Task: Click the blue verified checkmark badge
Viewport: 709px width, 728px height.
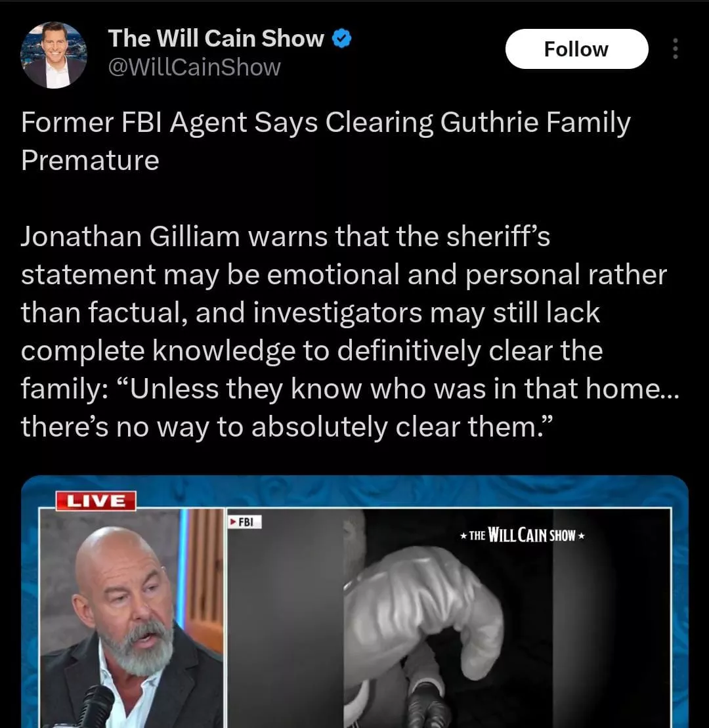Action: point(342,39)
